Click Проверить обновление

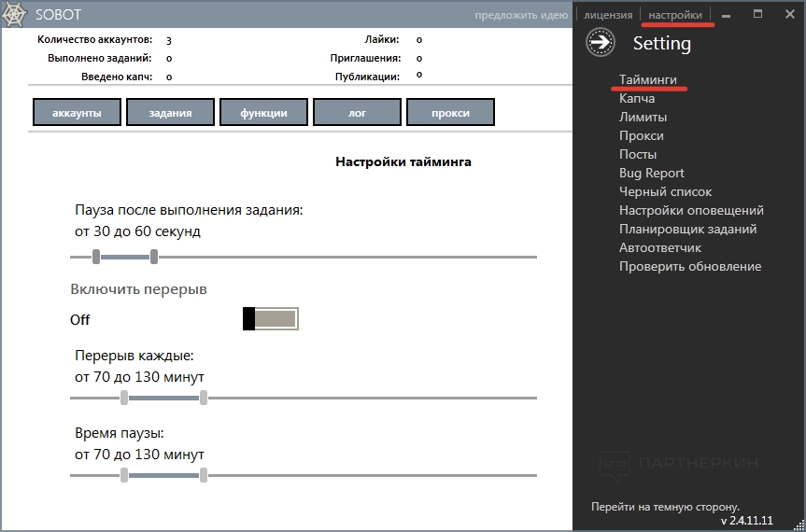(x=690, y=266)
